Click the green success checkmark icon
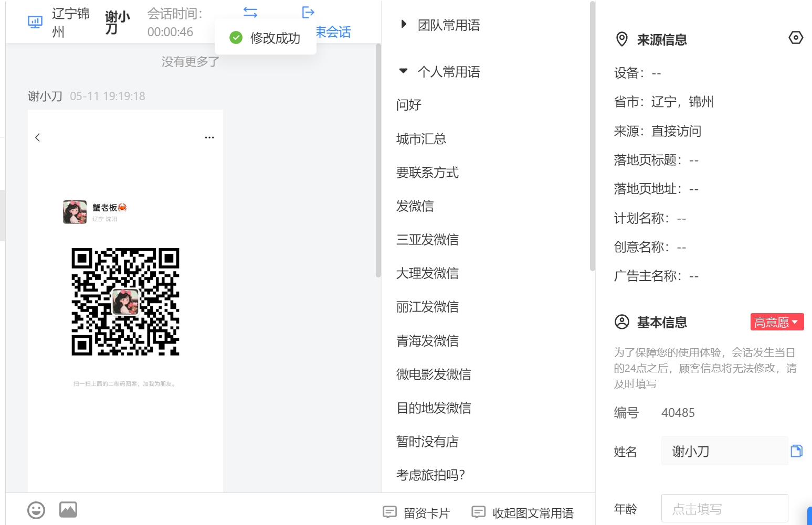 tap(236, 38)
